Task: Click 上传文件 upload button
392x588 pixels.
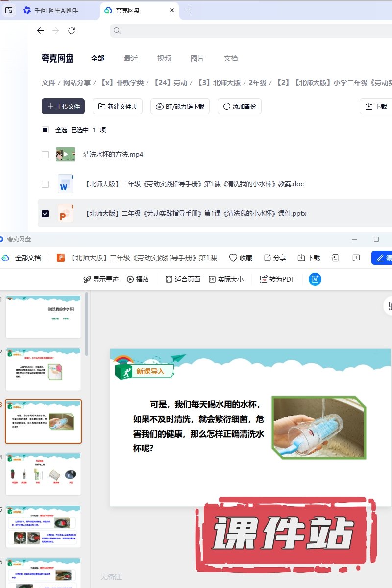Action: point(63,106)
